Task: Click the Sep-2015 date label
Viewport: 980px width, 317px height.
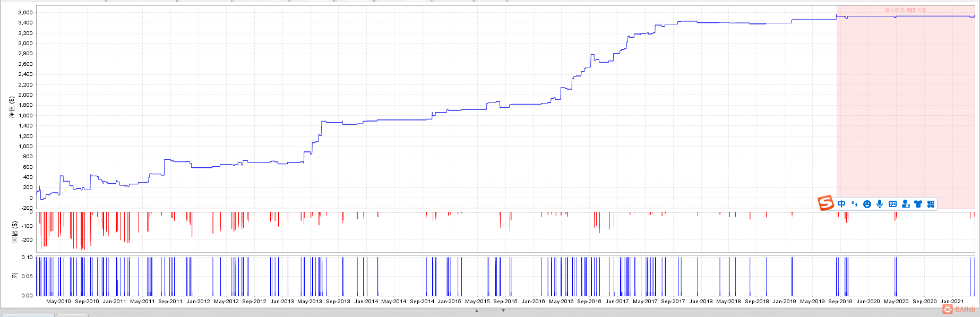Action: pos(505,301)
